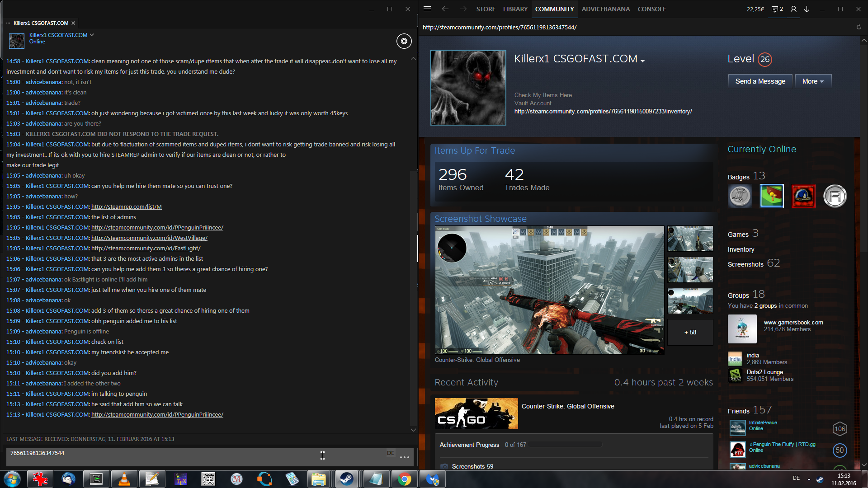The image size is (868, 488).
Task: Switch to the LIBRARY menu
Action: [x=515, y=9]
